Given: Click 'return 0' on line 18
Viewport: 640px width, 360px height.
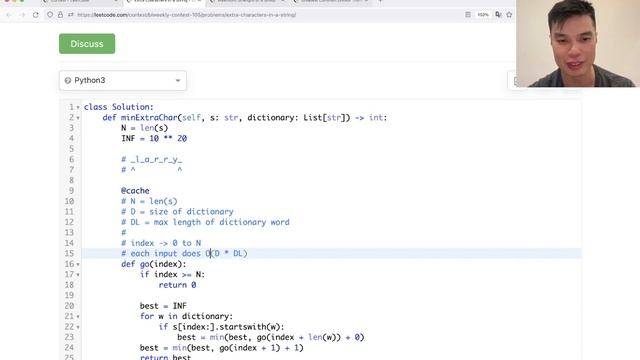Looking at the screenshot, I should click(x=177, y=285).
